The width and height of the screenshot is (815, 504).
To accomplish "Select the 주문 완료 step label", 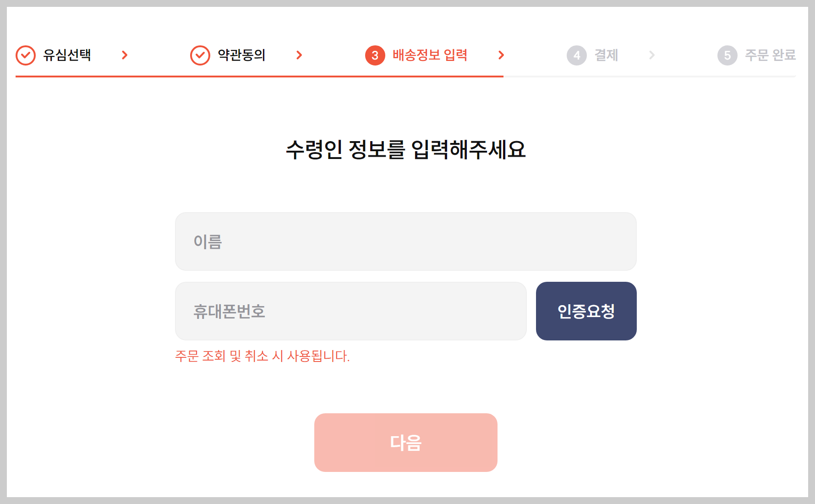I will pos(770,55).
